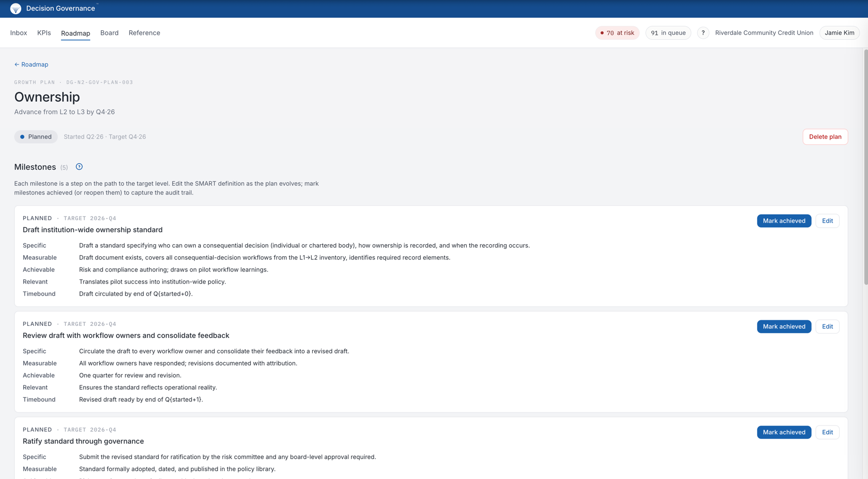Image resolution: width=868 pixels, height=479 pixels.
Task: Open the Board tab
Action: (x=109, y=33)
